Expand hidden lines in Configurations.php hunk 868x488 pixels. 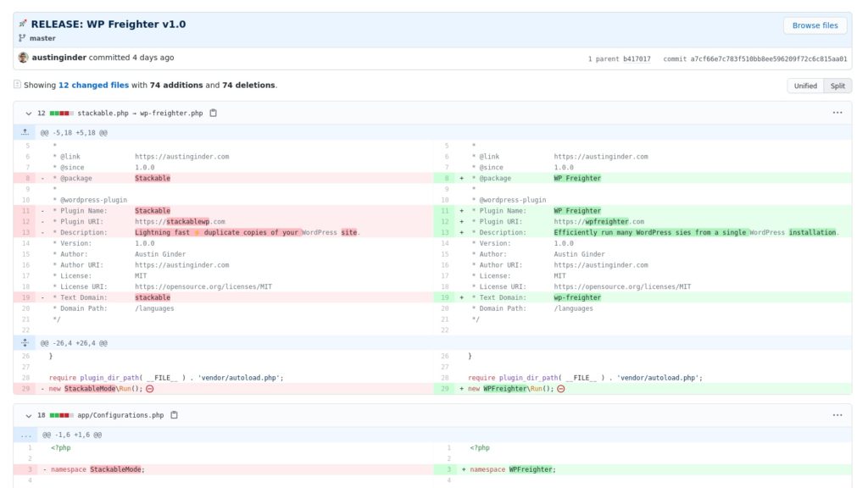click(25, 435)
